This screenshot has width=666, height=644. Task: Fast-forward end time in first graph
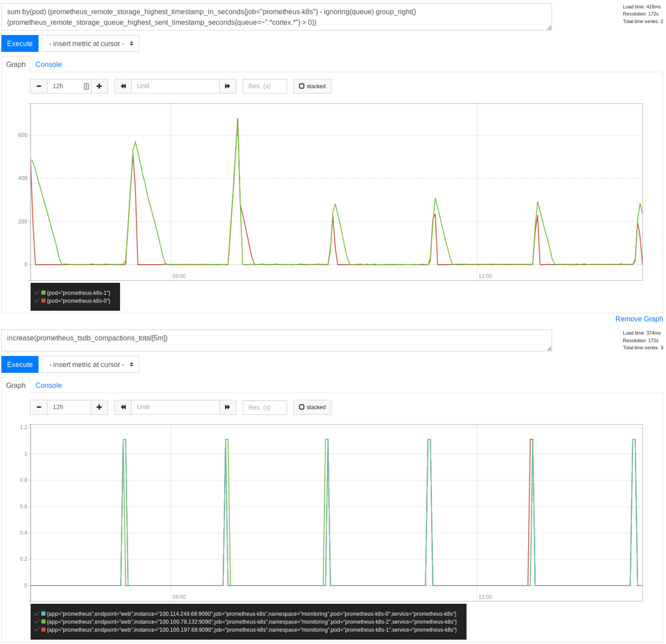[228, 86]
